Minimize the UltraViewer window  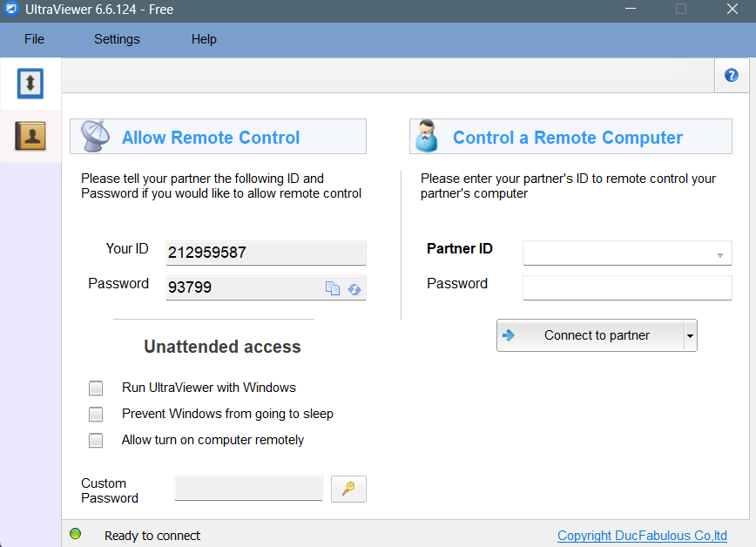[631, 10]
